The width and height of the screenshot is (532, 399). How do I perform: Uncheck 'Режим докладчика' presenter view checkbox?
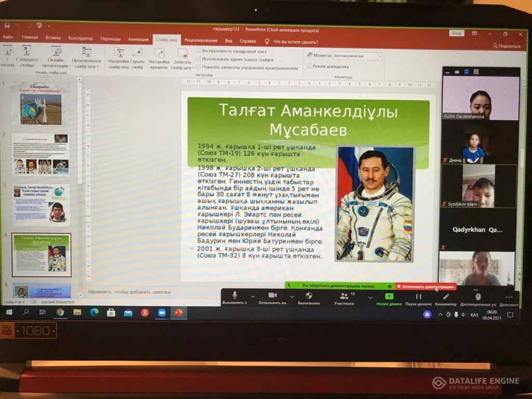tap(309, 66)
